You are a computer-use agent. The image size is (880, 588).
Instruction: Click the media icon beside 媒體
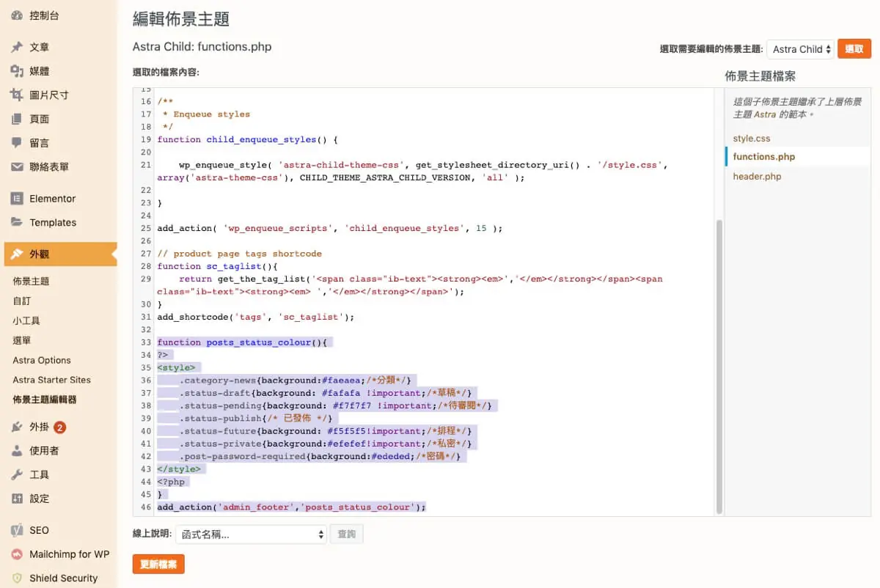coord(17,71)
